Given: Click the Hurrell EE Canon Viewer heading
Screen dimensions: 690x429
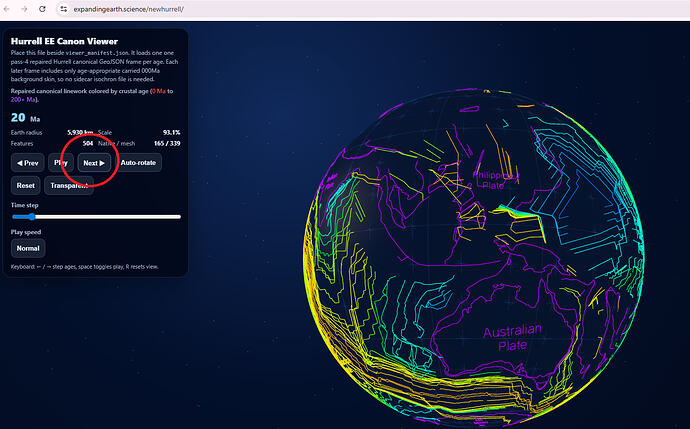Looking at the screenshot, I should (64, 41).
